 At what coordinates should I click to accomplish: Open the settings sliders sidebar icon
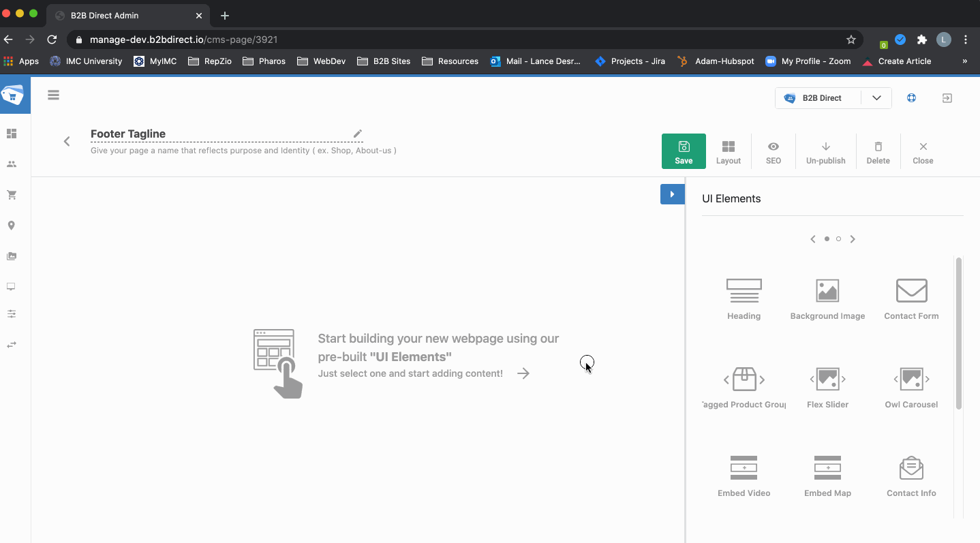pyautogui.click(x=11, y=313)
